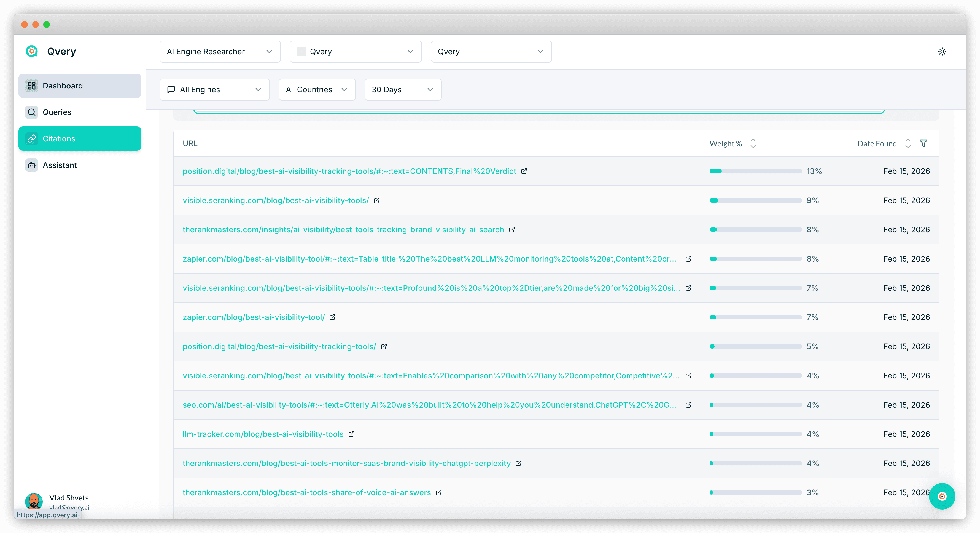Screen dimensions: 980x533
Task: Open visible.seranking.com/blog/best-ai-visibility-tools/ link
Action: click(x=275, y=200)
